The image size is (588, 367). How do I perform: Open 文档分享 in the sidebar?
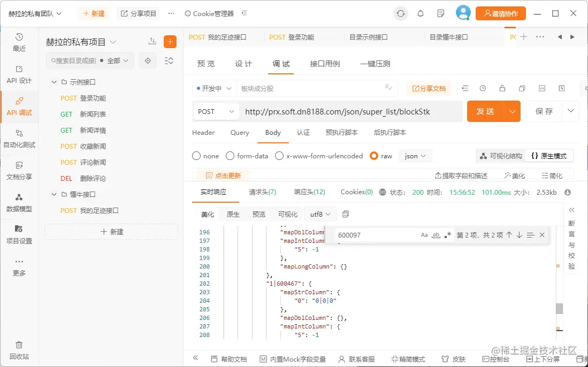(19, 171)
